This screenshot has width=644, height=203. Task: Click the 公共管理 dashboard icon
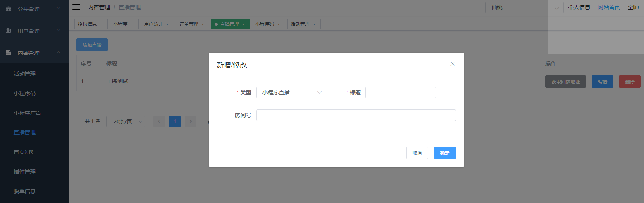point(9,9)
